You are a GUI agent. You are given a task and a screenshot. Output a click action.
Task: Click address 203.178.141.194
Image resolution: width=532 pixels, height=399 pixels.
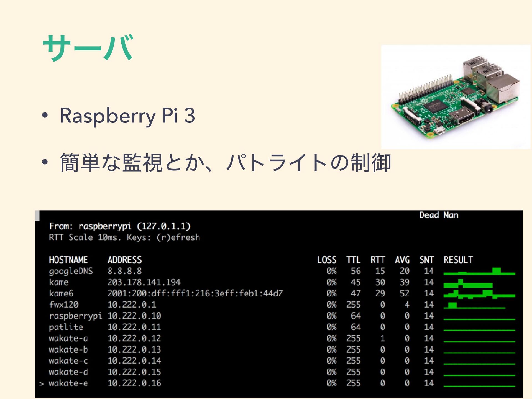(144, 282)
